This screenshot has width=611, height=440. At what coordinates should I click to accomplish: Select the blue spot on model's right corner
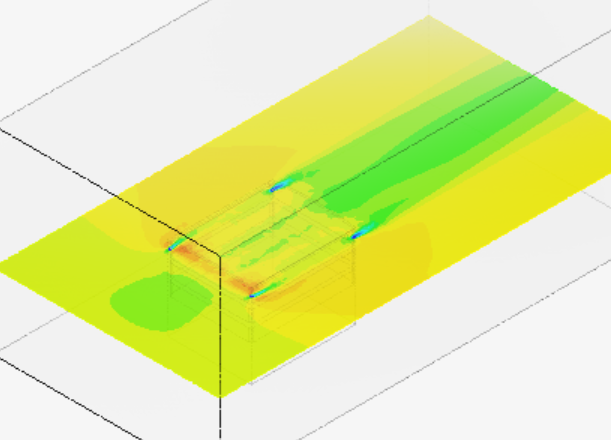pos(357,235)
